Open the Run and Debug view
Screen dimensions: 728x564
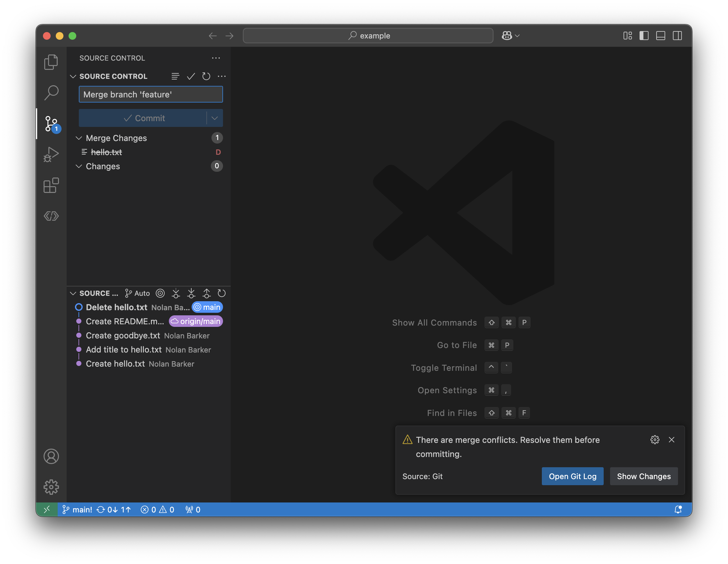tap(51, 154)
